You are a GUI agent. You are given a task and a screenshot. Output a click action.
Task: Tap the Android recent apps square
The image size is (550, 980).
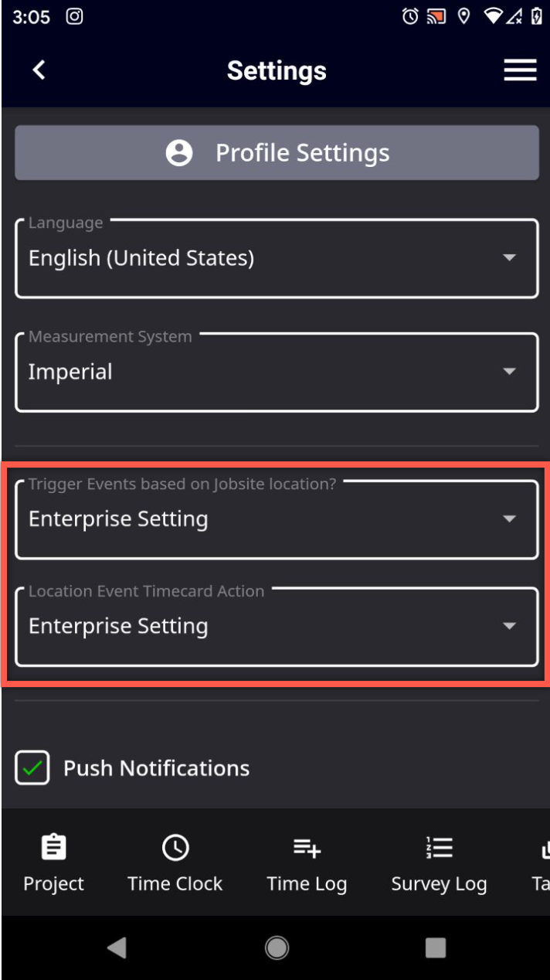[436, 948]
